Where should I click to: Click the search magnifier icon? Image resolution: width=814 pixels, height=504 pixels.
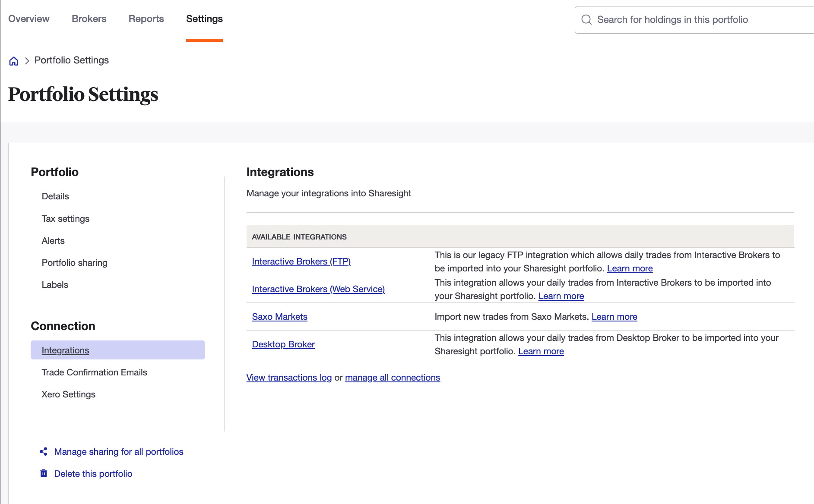click(586, 20)
